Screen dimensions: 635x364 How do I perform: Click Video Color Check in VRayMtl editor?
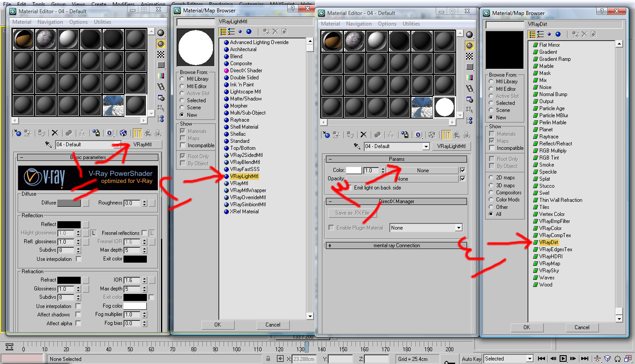tap(161, 75)
